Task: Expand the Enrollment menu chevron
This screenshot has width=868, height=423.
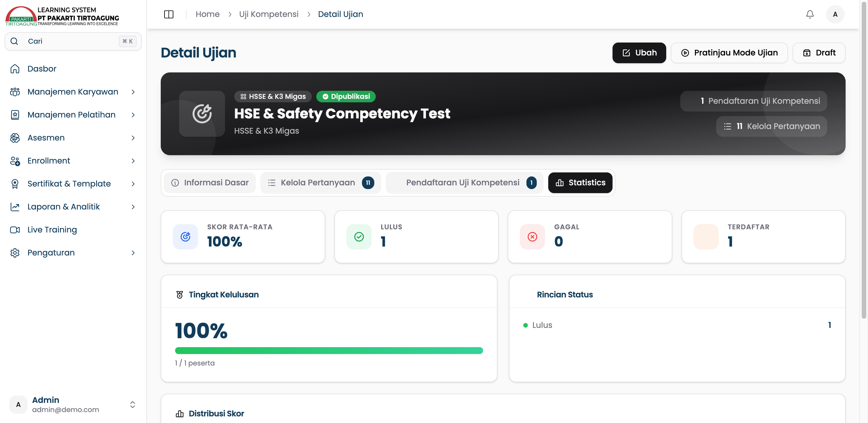Action: [x=133, y=161]
